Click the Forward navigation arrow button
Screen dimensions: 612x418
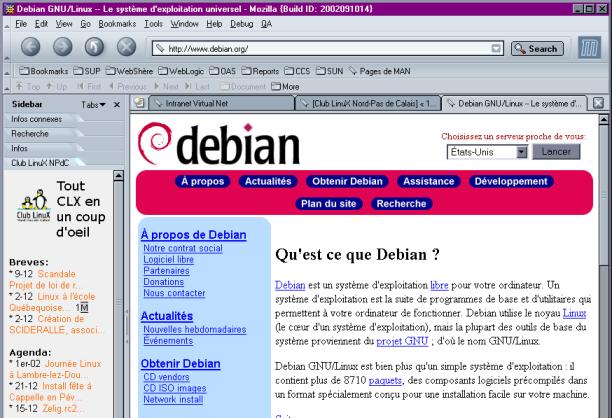[x=64, y=48]
